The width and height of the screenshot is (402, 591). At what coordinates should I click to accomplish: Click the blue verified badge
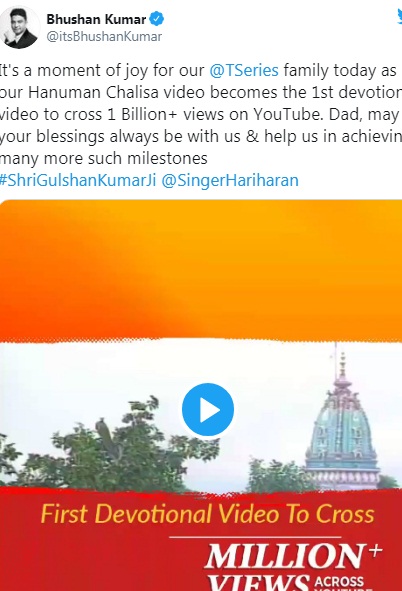pos(157,19)
